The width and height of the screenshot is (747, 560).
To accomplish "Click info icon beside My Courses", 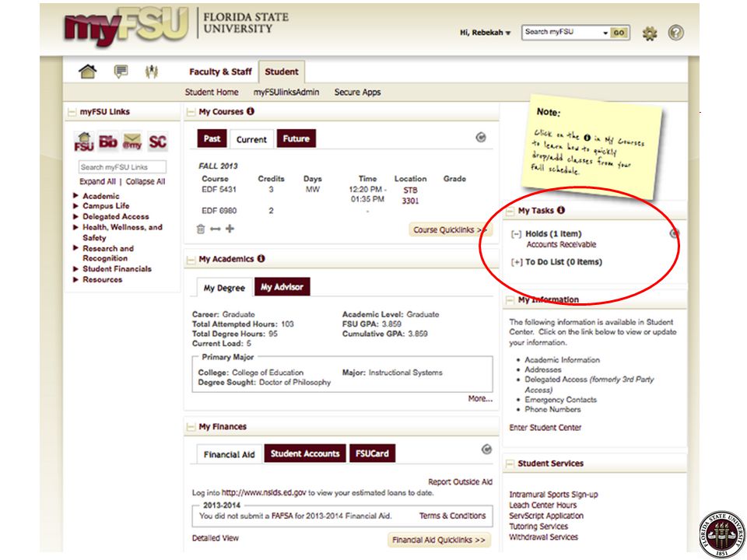I will click(250, 111).
